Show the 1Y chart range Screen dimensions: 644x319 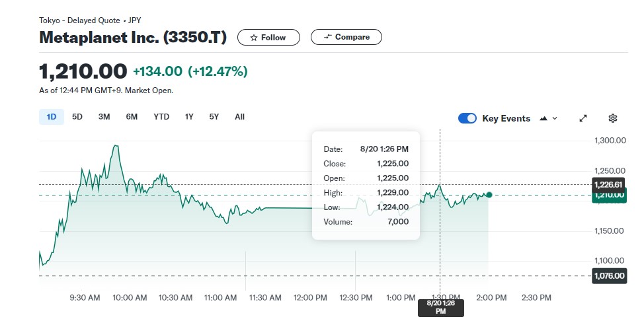click(189, 117)
